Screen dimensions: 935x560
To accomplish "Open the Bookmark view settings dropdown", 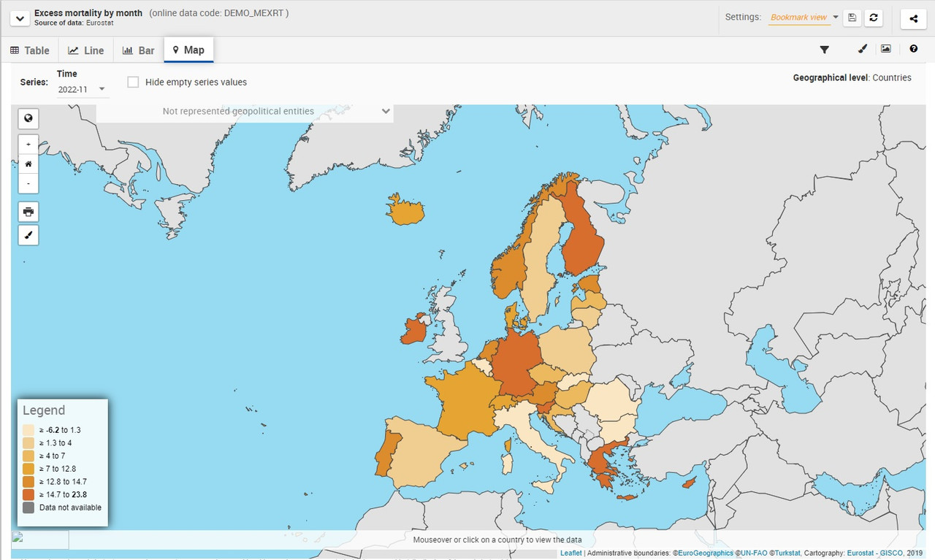I will coord(804,18).
